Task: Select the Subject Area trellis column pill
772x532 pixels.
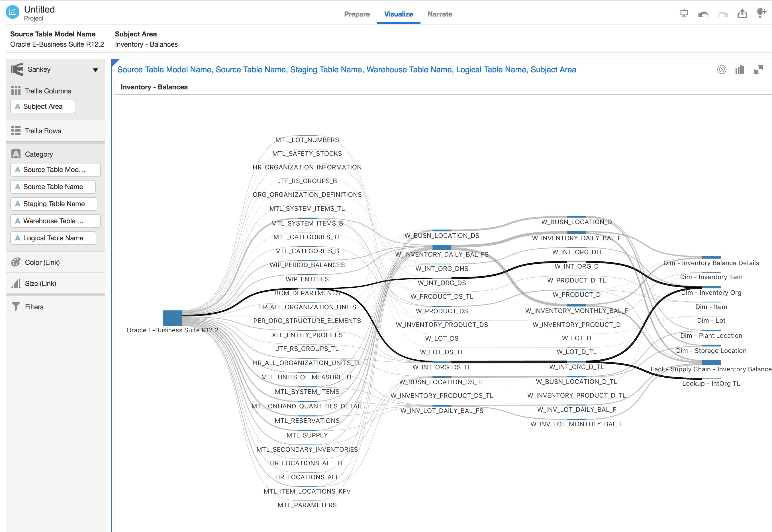Action: point(43,106)
